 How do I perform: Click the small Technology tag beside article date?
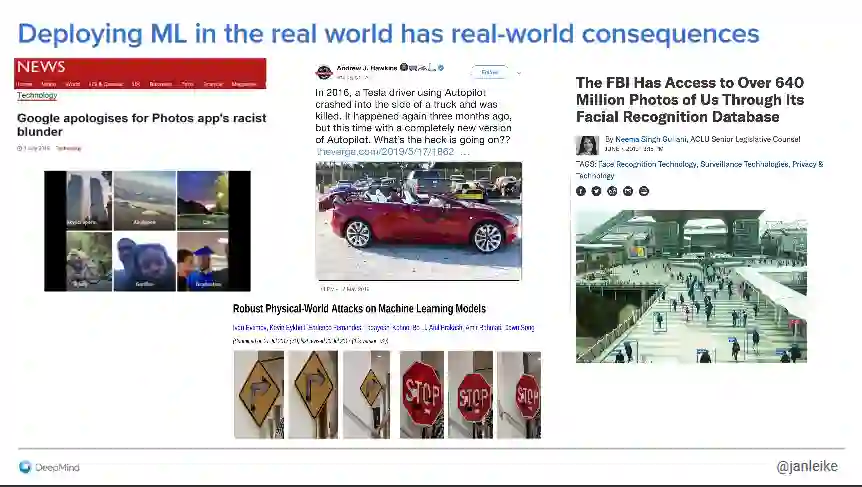pos(69,148)
